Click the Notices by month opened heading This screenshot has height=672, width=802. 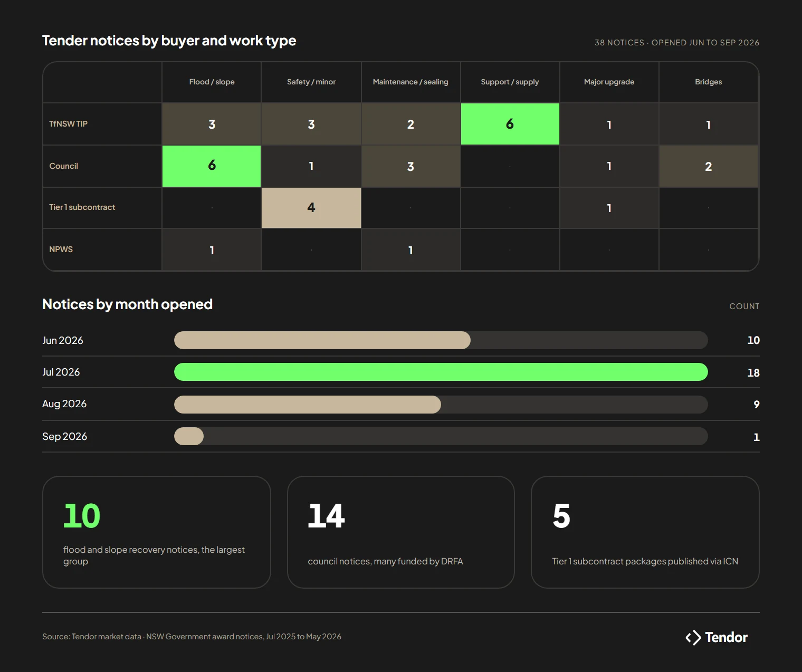127,304
